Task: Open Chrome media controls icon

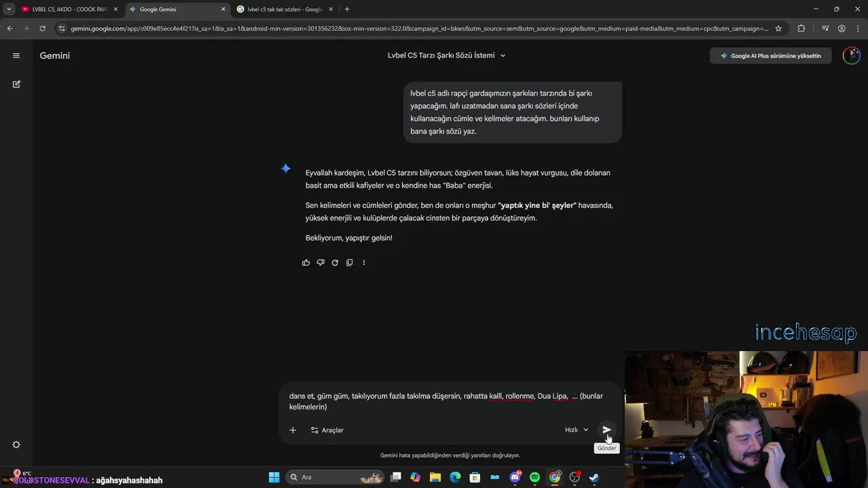Action: pos(825,28)
